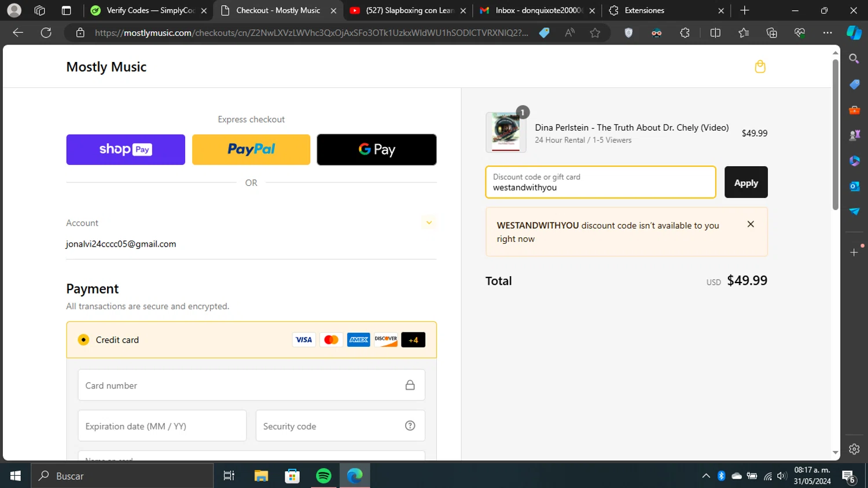Reload the checkout page
Viewport: 868px width, 488px height.
(46, 32)
